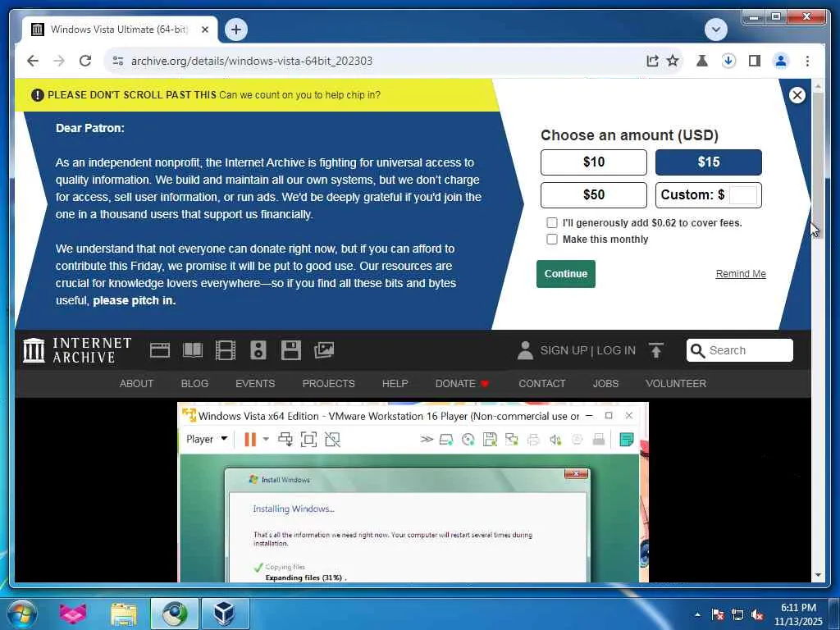Click the address bar URL text
The height and width of the screenshot is (630, 840).
252,61
